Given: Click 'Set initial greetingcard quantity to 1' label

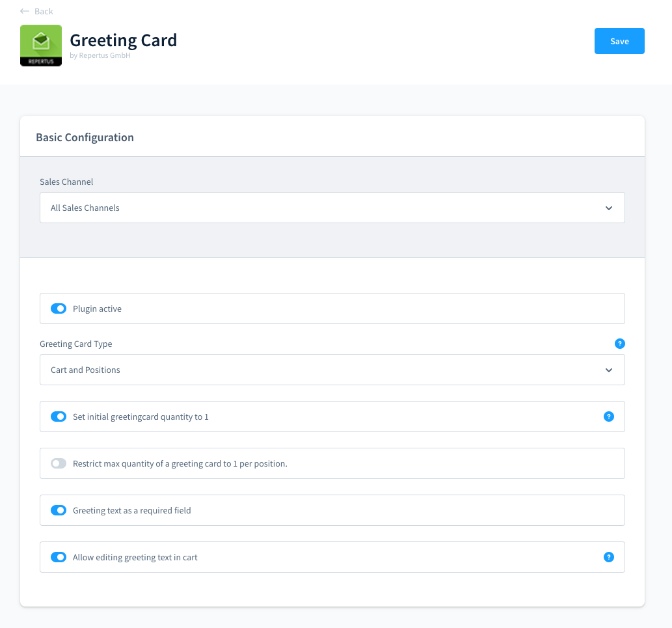Looking at the screenshot, I should (141, 416).
